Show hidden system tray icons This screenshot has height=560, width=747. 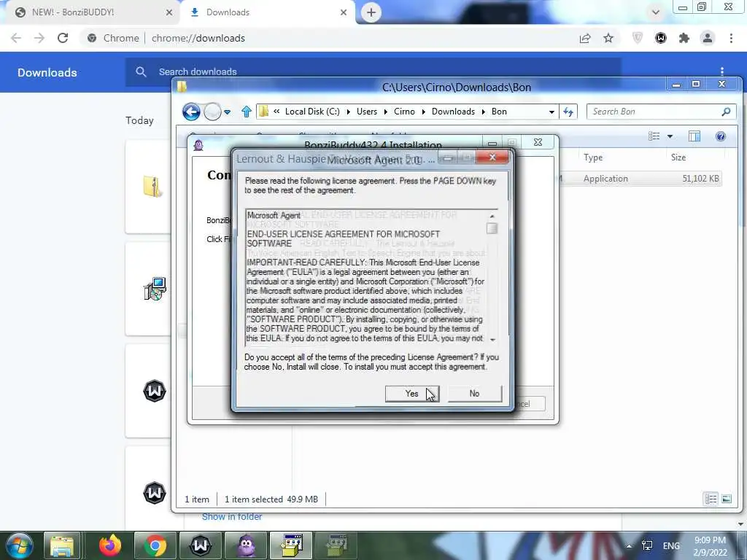(629, 546)
